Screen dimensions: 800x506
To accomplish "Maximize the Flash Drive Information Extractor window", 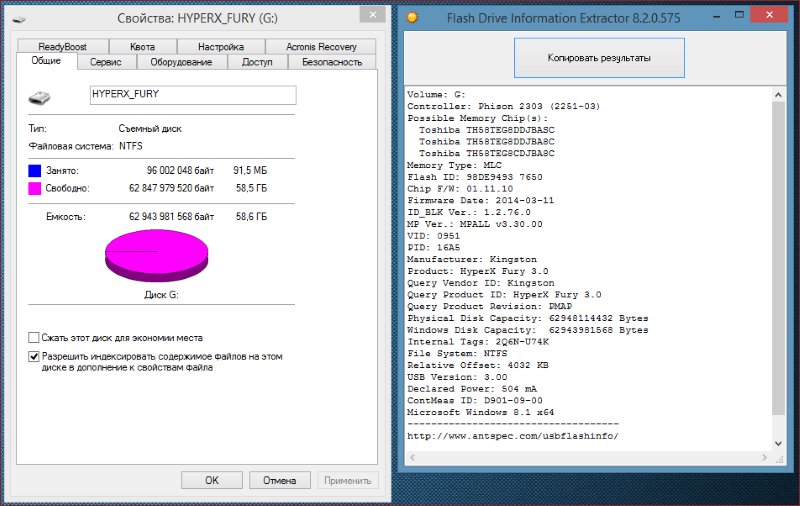I will 739,15.
